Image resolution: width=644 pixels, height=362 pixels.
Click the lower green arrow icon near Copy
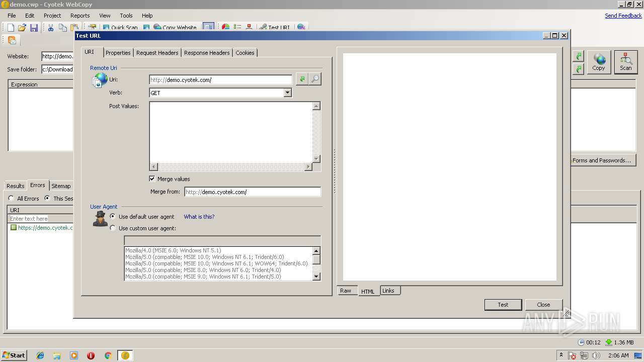579,69
